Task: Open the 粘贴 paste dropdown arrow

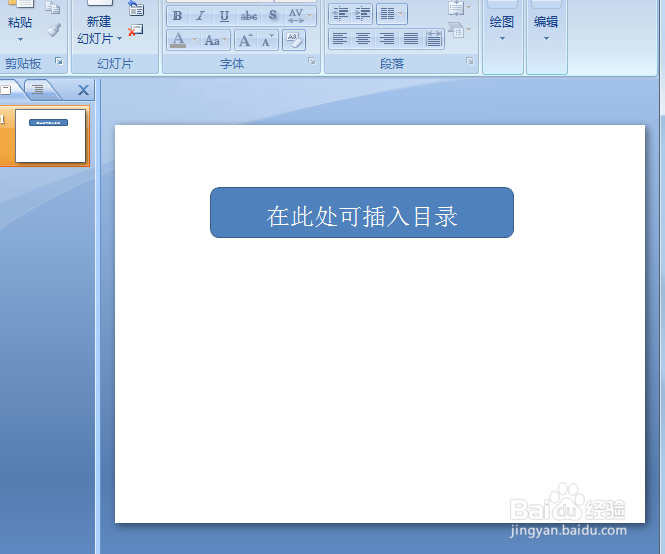Action: tap(20, 40)
